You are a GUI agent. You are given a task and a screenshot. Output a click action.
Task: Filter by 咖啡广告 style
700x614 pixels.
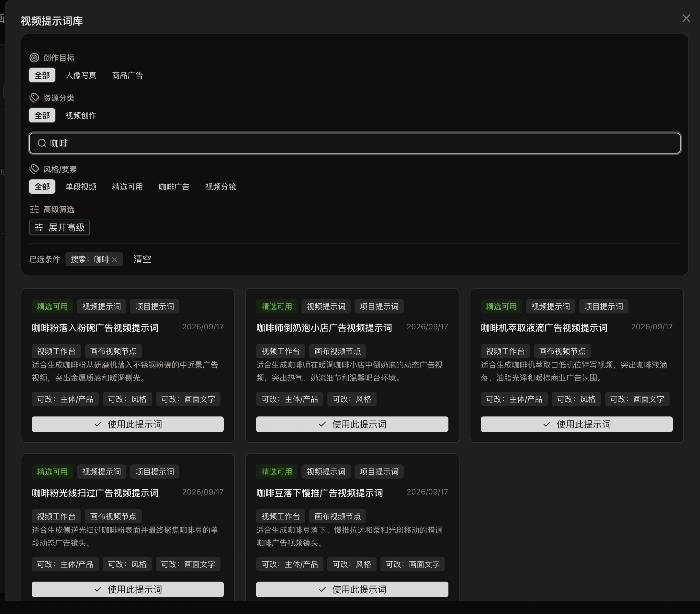click(x=174, y=187)
